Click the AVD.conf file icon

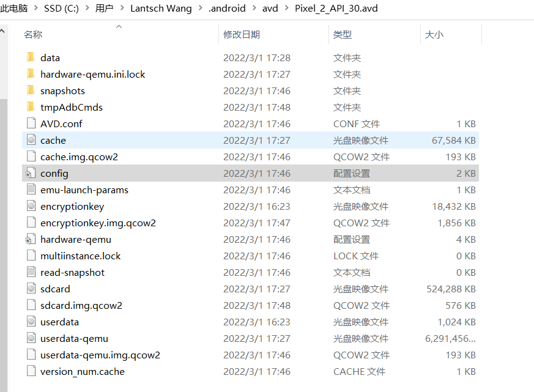[32, 124]
